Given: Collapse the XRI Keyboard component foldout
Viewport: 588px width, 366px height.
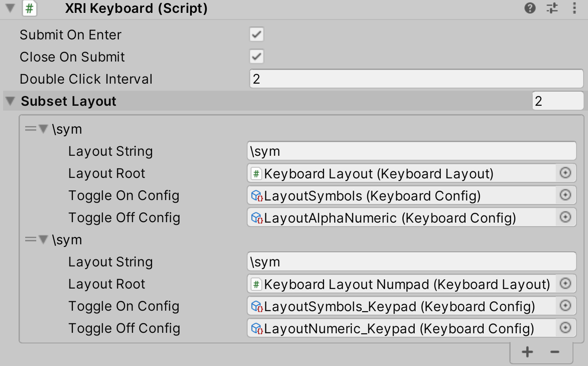Looking at the screenshot, I should click(9, 7).
